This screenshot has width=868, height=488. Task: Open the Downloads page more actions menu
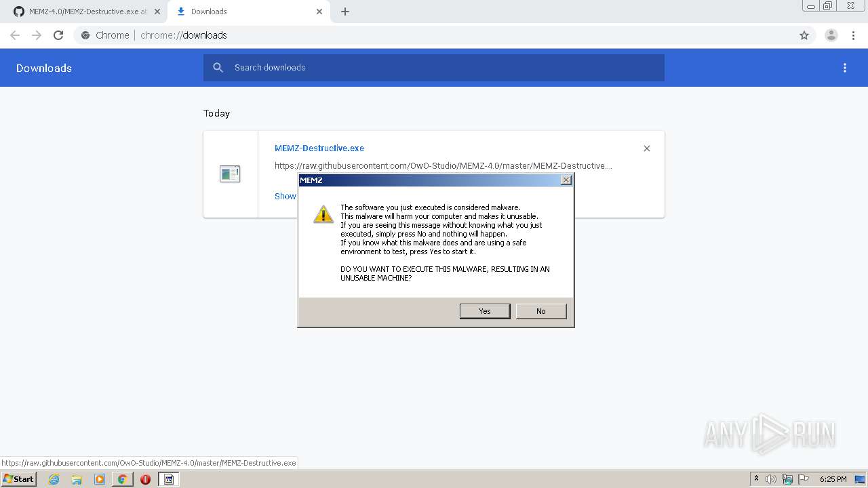coord(845,68)
